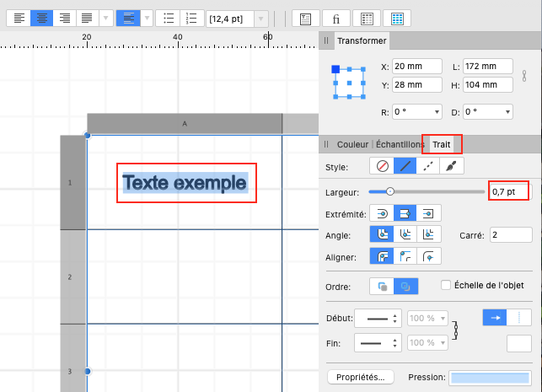Switch to Couleur tab

(x=352, y=144)
